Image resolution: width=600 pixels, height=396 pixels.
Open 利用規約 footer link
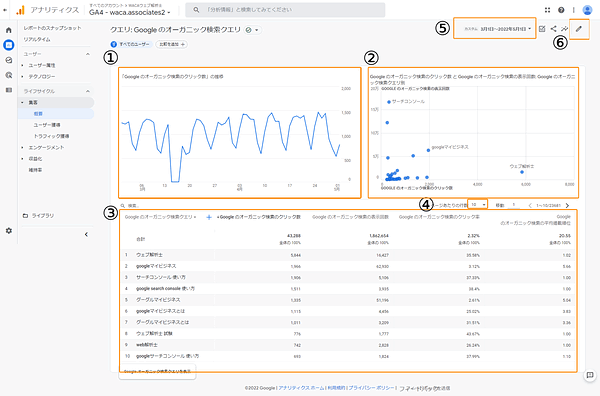point(336,388)
